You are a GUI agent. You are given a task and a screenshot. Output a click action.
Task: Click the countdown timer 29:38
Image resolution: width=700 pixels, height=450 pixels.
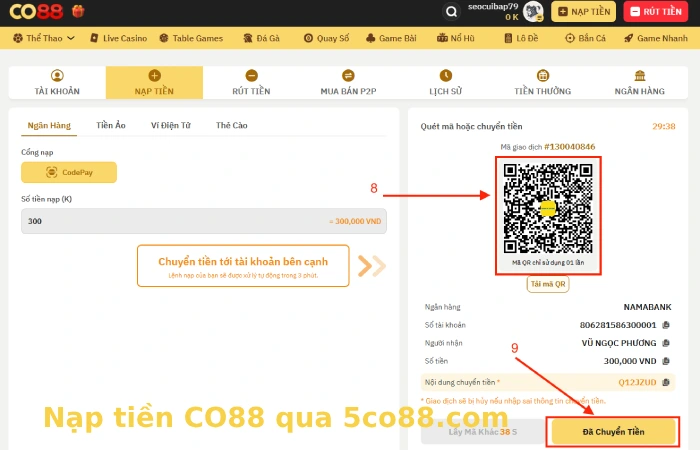point(664,126)
